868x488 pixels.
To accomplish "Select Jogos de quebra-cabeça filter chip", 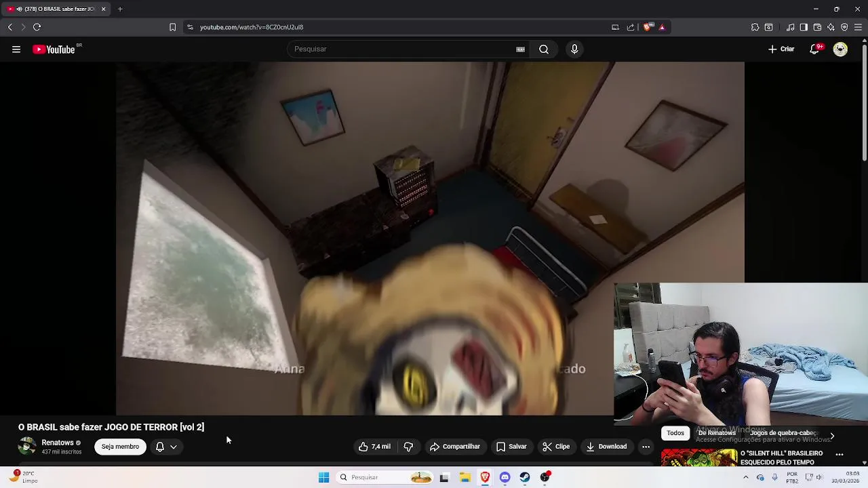I will tap(783, 433).
